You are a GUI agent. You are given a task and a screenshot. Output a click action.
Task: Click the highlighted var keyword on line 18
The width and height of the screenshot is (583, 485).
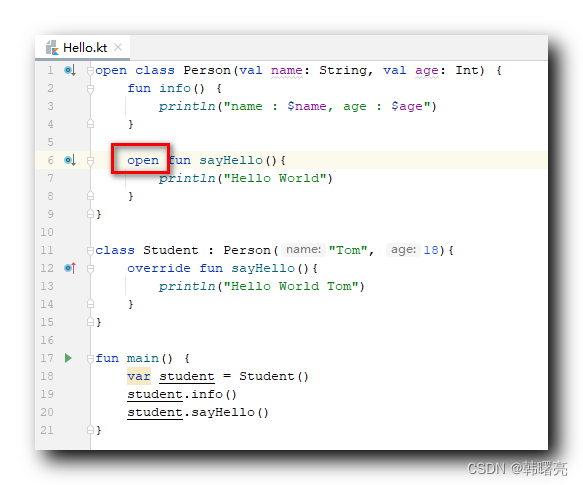139,376
